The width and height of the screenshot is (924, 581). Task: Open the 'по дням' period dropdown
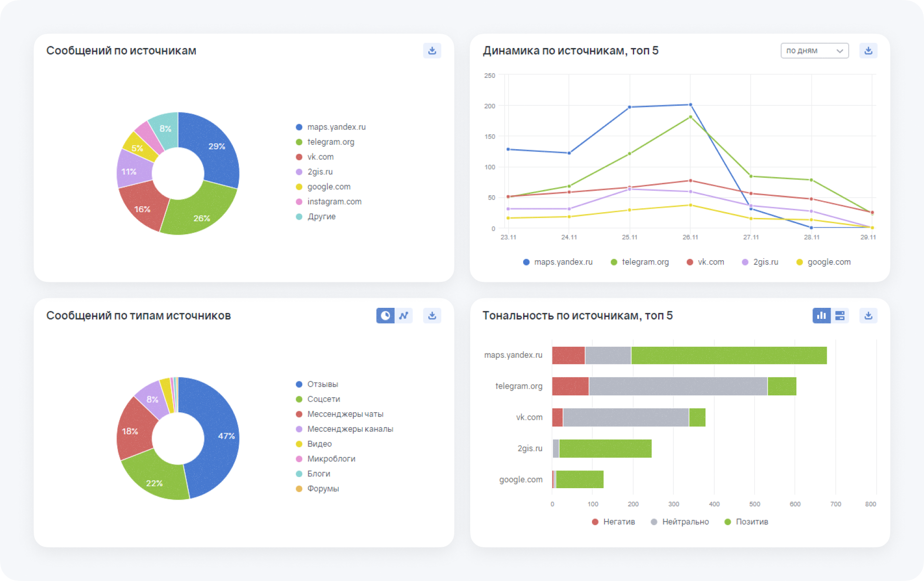pos(814,51)
